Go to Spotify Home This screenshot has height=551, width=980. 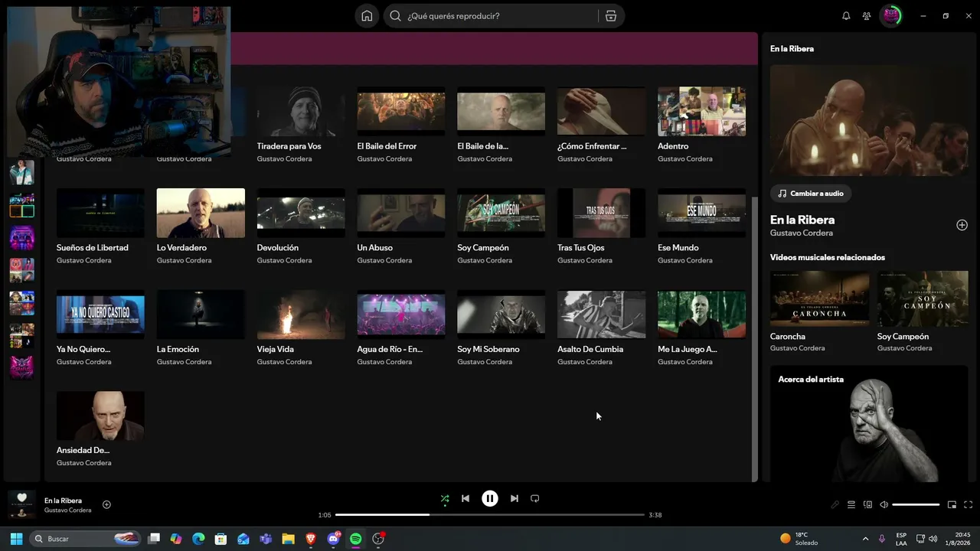click(367, 16)
